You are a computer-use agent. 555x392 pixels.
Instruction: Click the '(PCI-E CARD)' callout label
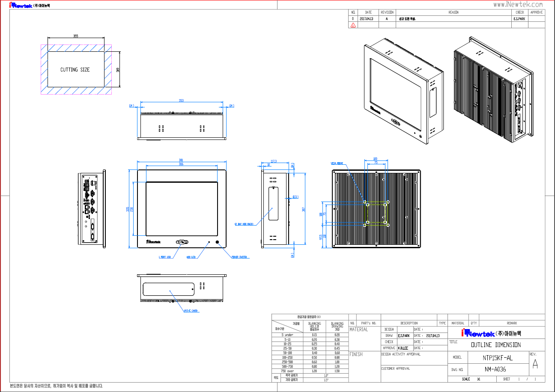click(190, 311)
